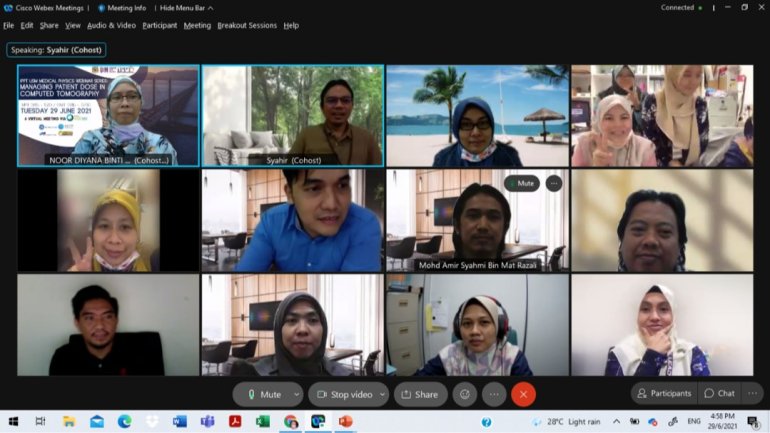Open the Audio & Video menu
Viewport: 770px width, 433px height.
tap(111, 26)
